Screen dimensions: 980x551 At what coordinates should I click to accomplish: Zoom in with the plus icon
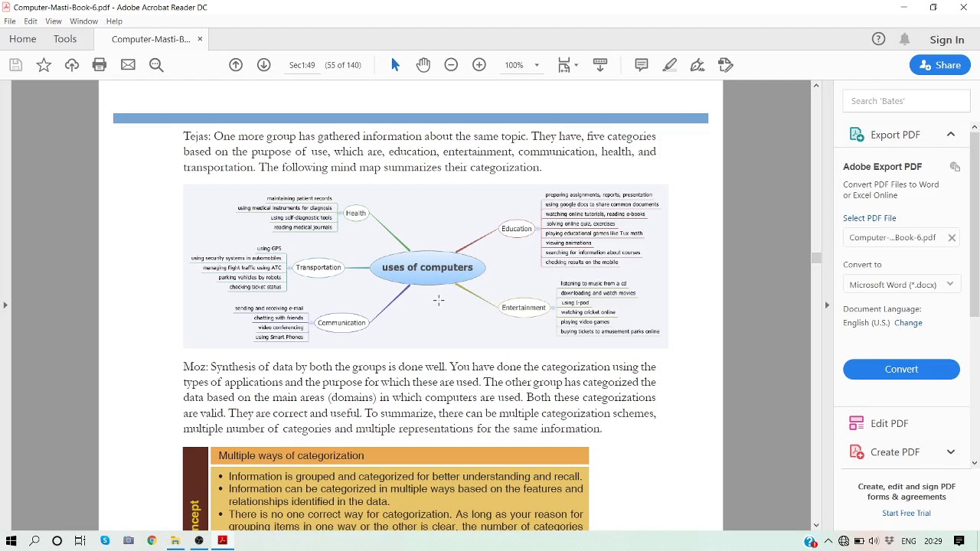pyautogui.click(x=479, y=65)
